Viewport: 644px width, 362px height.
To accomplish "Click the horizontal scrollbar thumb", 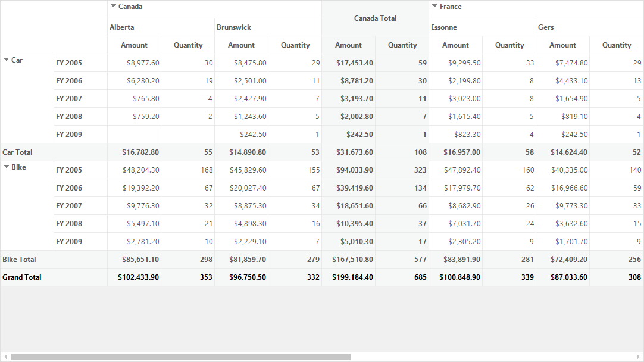I will click(x=180, y=357).
